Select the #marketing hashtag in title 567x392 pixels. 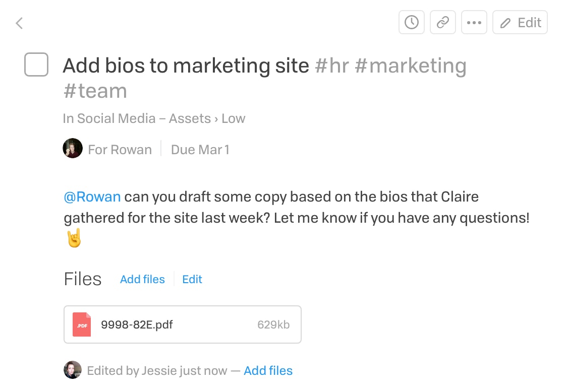click(411, 66)
